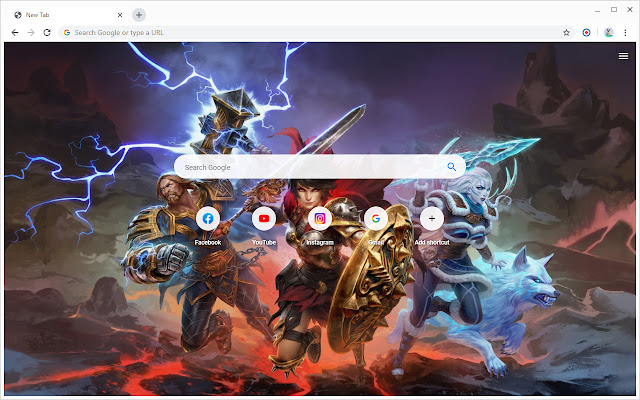Open the Facebook shortcut
Image resolution: width=640 pixels, height=400 pixels.
pyautogui.click(x=208, y=219)
